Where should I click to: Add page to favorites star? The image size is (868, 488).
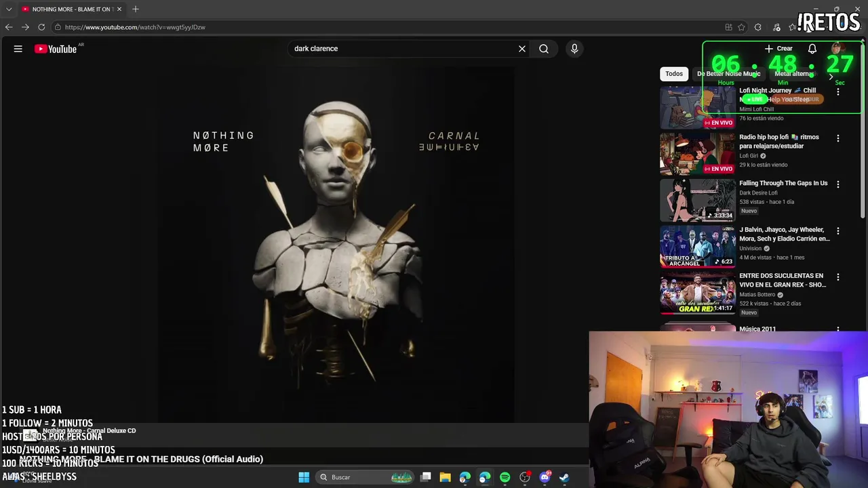tap(741, 27)
